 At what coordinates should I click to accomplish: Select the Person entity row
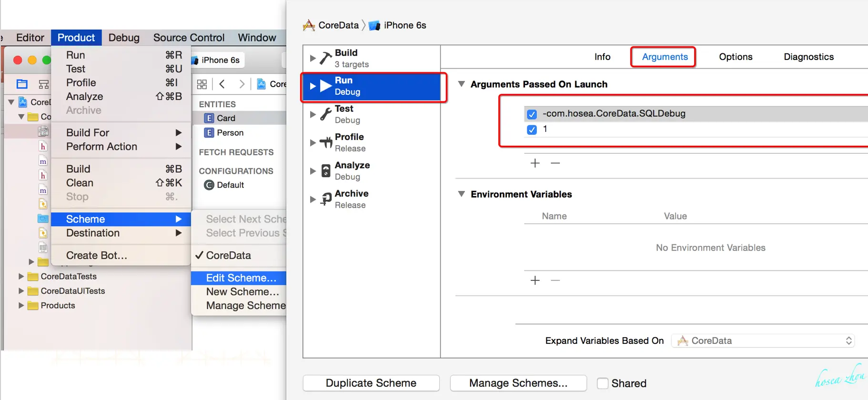(x=239, y=133)
